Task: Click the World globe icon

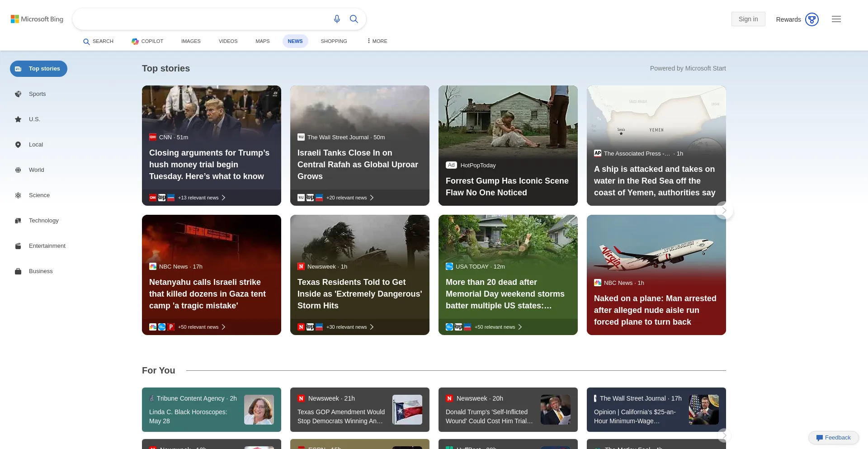Action: pos(18,170)
